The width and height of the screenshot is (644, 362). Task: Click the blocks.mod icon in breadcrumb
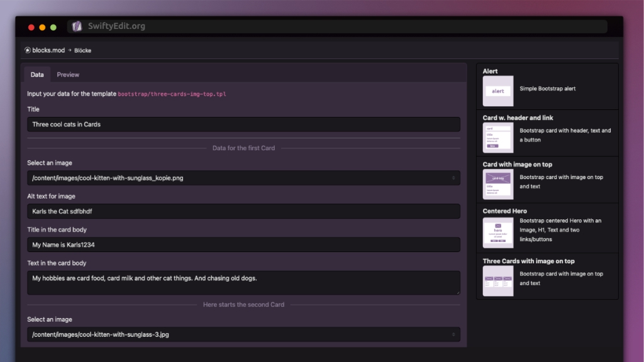click(28, 50)
